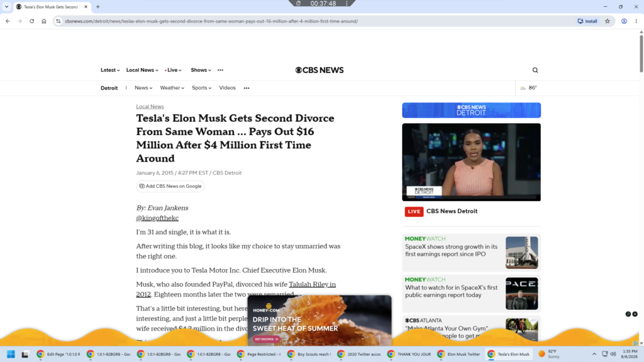Close the Tesla's Elon Musk tab
The height and width of the screenshot is (362, 644).
(86, 6)
